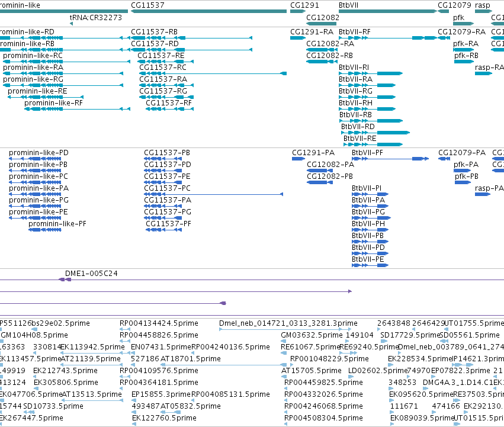The height and width of the screenshot is (427, 504).
Task: Open transcript prominin-like-RG
Action: click(x=33, y=79)
